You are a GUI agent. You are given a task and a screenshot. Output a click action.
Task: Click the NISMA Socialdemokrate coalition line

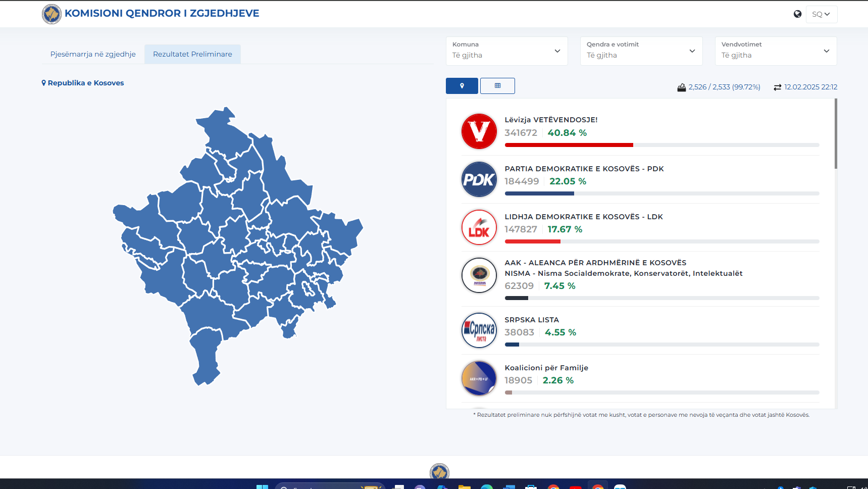624,273
